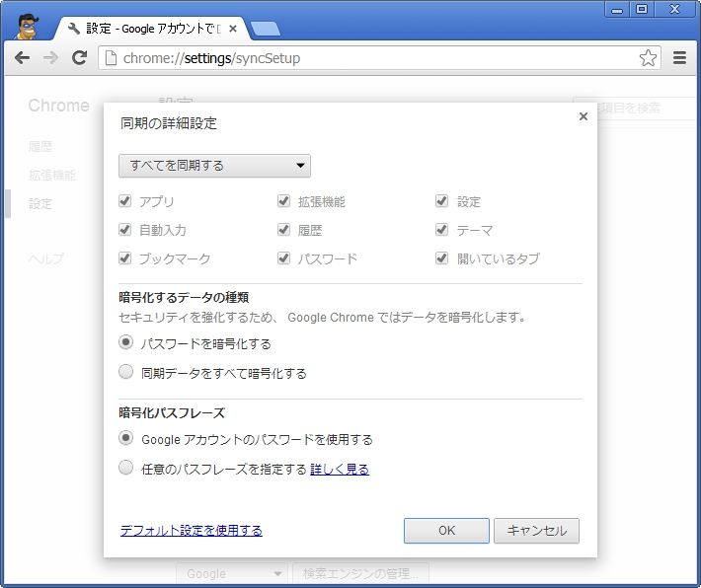
Task: Click the キャンセル button
Action: 536,531
